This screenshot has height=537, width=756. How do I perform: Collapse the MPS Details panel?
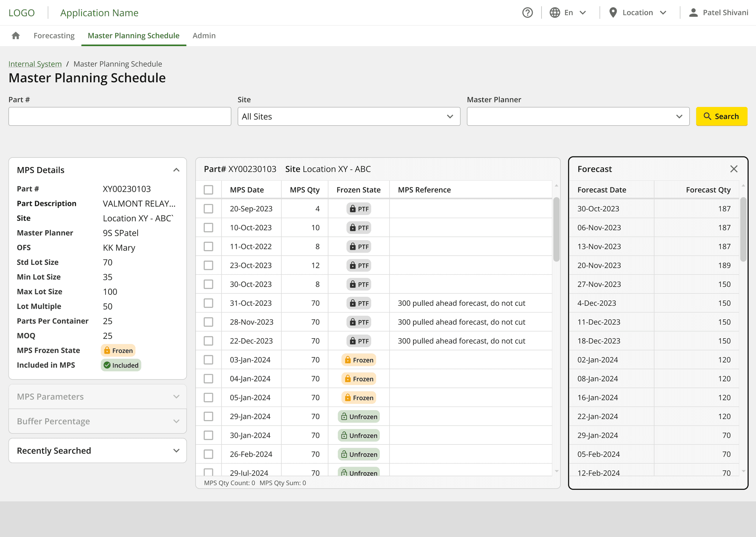[x=176, y=170]
